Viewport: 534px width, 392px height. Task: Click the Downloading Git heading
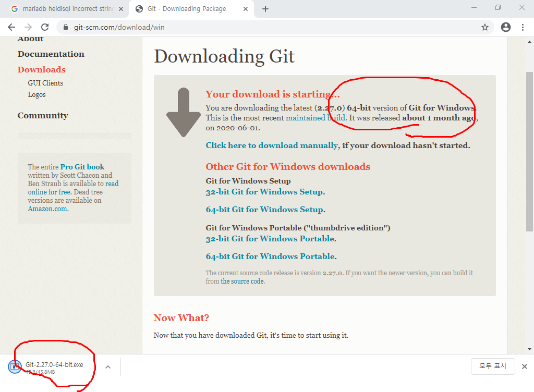[224, 56]
